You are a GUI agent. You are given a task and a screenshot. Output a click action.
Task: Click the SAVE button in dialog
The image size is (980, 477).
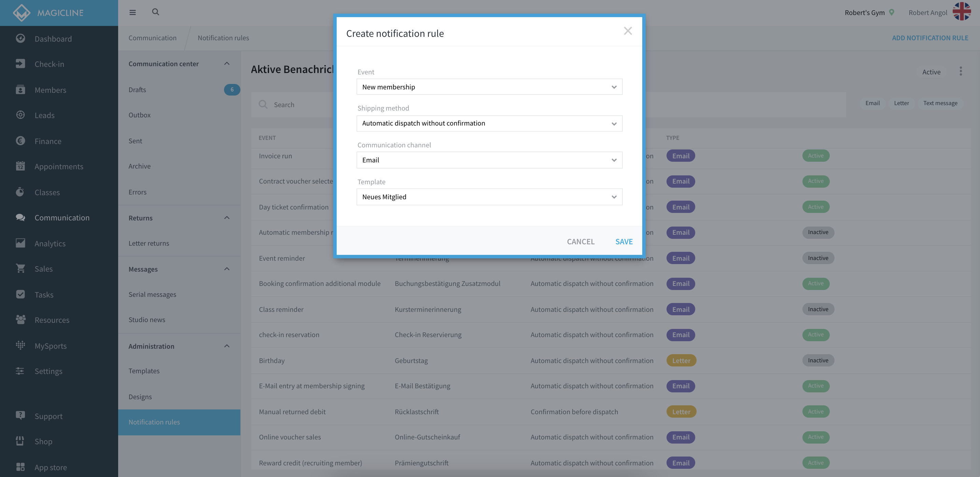tap(624, 241)
